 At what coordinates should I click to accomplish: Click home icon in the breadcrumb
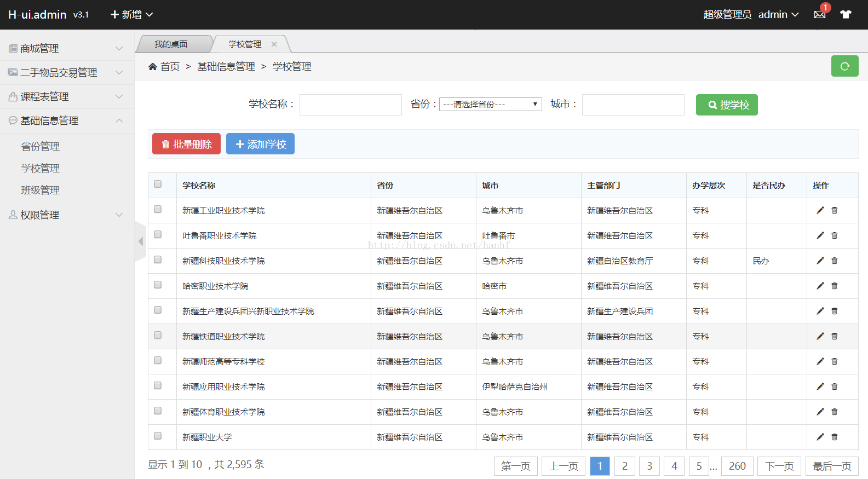(153, 66)
